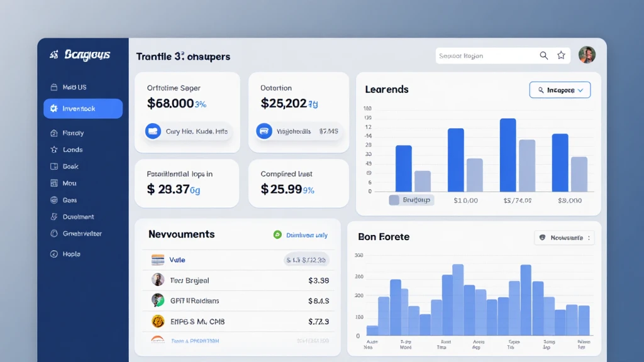Image resolution: width=644 pixels, height=362 pixels.
Task: Click the Brutjoup legend swatch
Action: click(394, 200)
